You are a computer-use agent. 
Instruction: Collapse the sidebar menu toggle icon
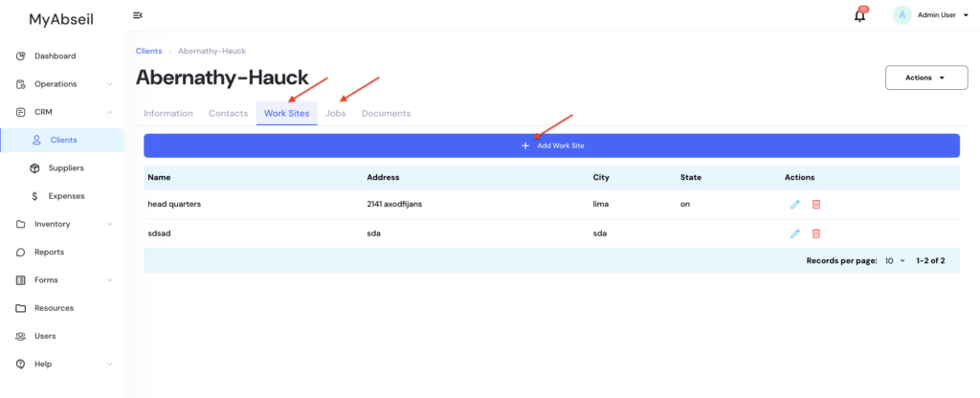pos(138,15)
